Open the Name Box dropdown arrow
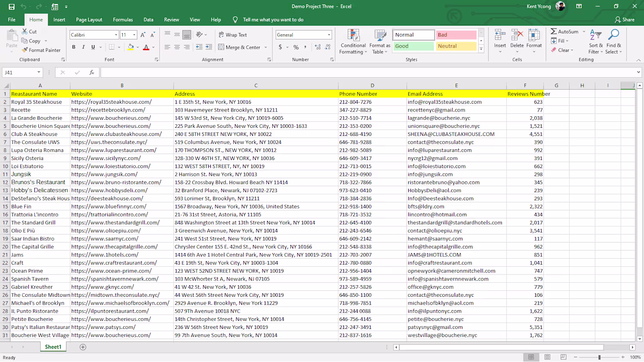 [x=39, y=72]
